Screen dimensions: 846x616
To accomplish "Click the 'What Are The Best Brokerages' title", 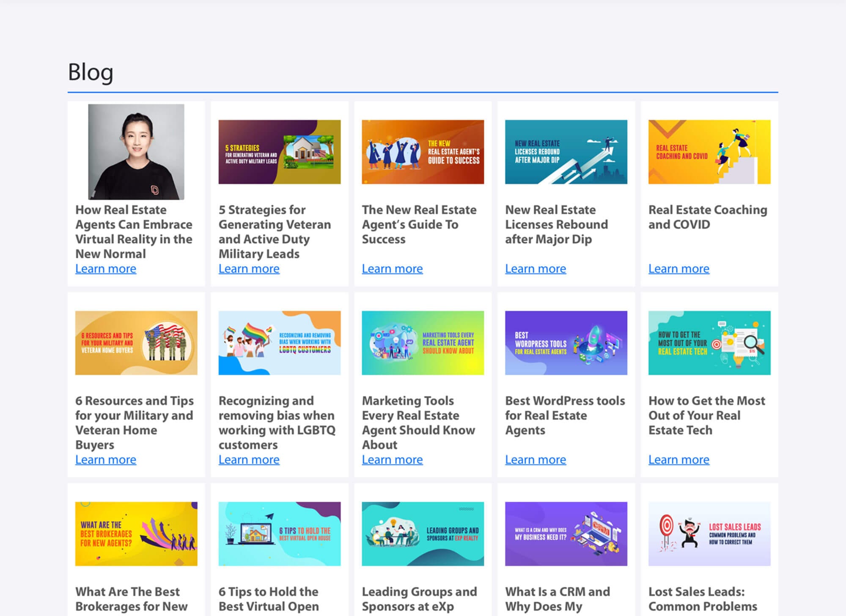I will [132, 599].
